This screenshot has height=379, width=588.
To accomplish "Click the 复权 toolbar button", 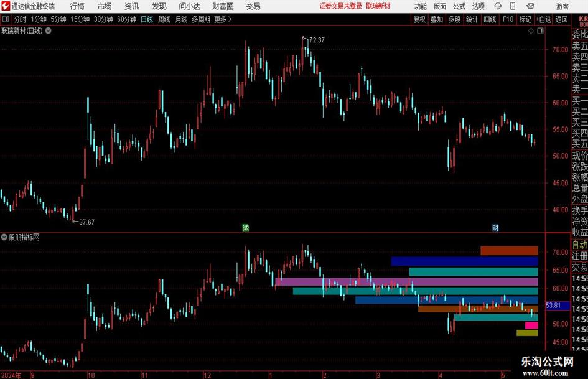I will 419,19.
